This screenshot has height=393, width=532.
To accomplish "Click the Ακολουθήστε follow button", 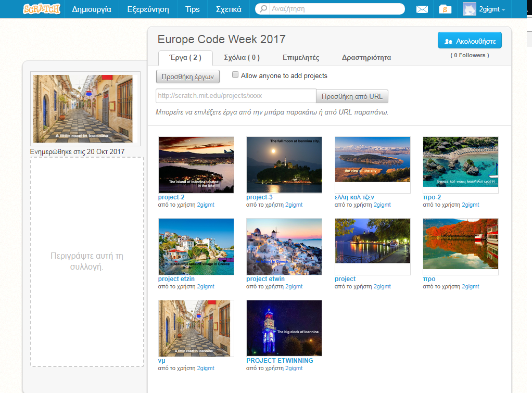I will (470, 41).
